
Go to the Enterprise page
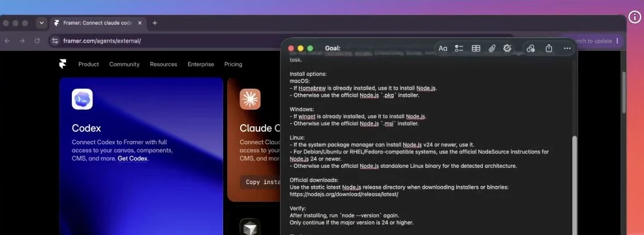201,64
